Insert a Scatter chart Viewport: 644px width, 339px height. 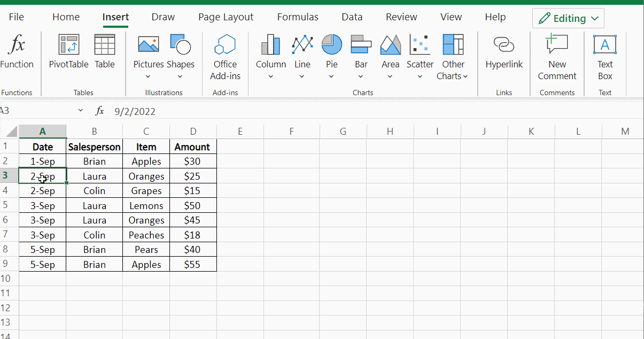click(x=420, y=53)
